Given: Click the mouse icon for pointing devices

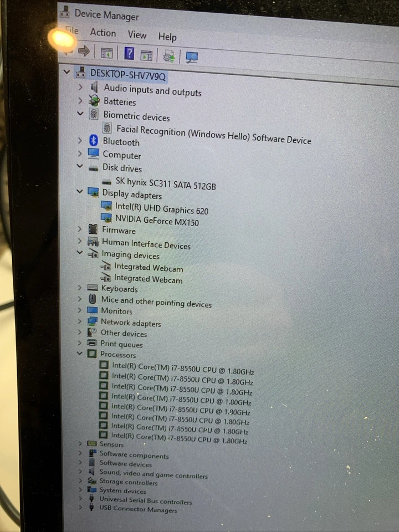Looking at the screenshot, I should (x=93, y=299).
